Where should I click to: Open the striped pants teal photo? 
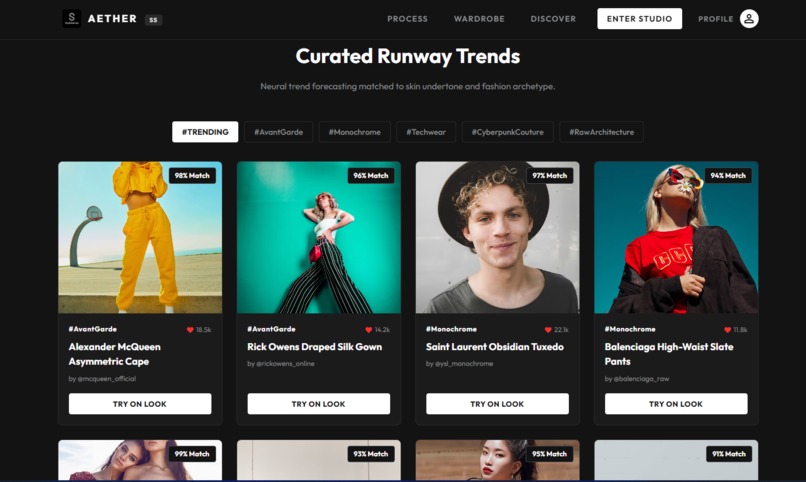point(319,237)
